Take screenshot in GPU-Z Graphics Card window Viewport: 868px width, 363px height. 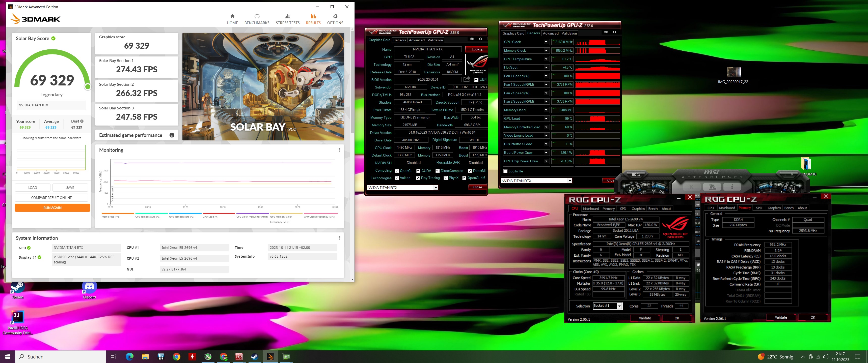(x=472, y=39)
